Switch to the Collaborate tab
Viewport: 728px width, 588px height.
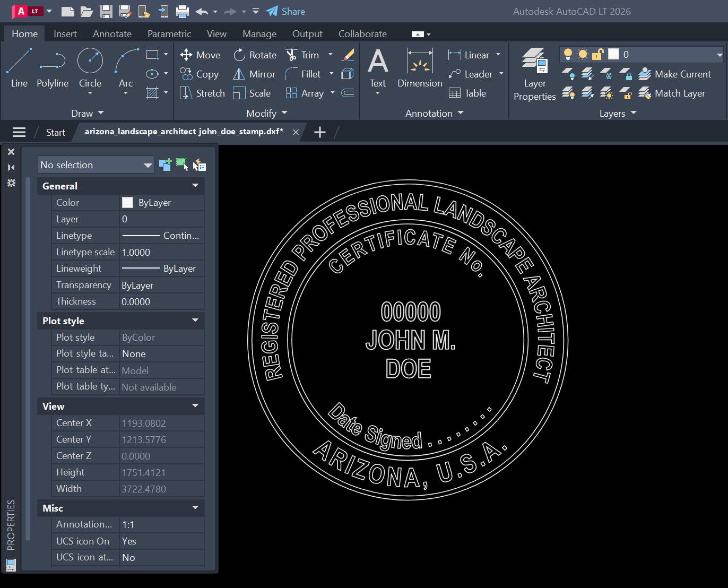362,33
